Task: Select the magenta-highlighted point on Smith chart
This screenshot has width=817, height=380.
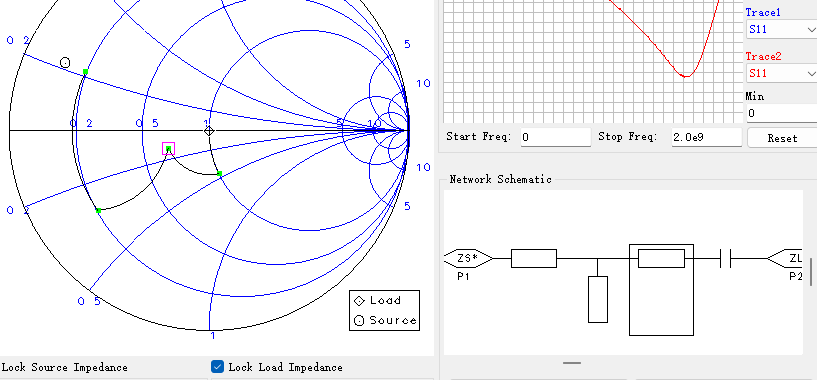Action: [x=168, y=149]
